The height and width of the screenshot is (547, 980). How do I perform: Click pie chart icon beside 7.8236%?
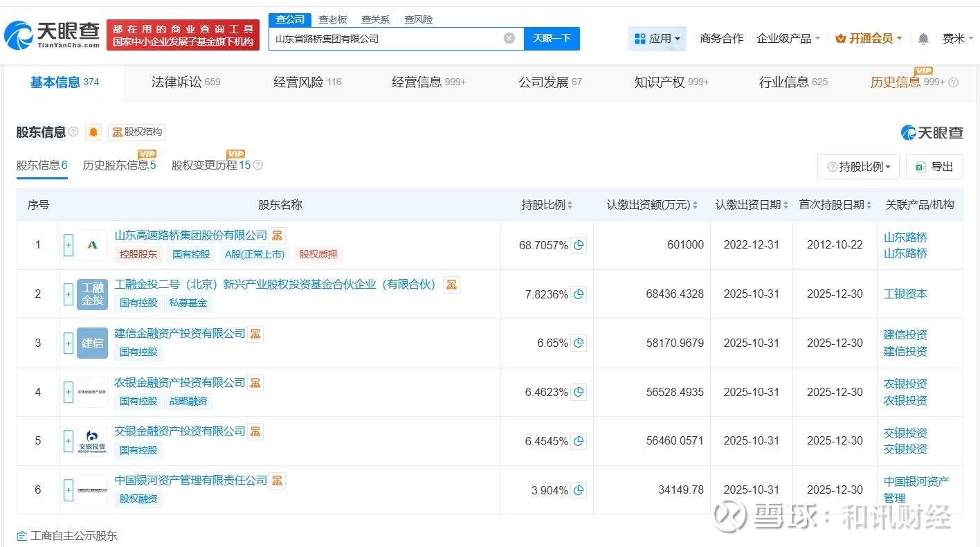coord(579,294)
